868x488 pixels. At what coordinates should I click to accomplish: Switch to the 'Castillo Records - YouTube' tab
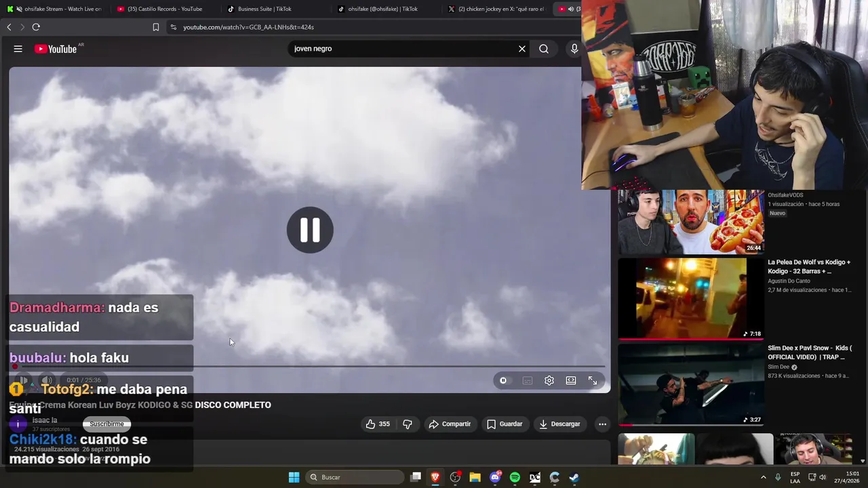point(163,9)
